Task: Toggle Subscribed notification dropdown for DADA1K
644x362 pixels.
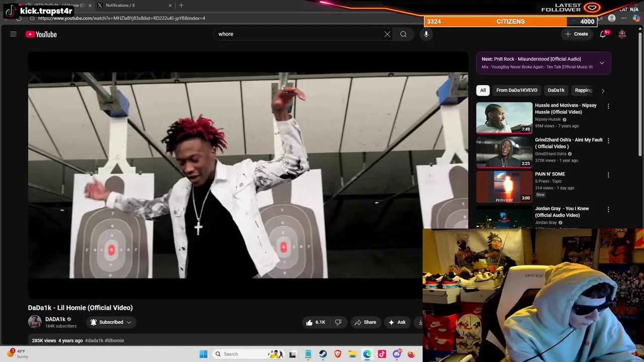Action: [111, 322]
